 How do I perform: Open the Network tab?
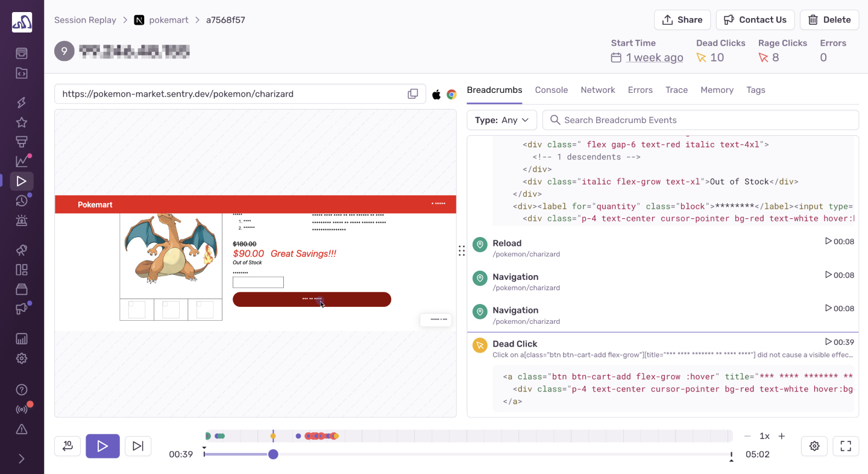pos(597,90)
